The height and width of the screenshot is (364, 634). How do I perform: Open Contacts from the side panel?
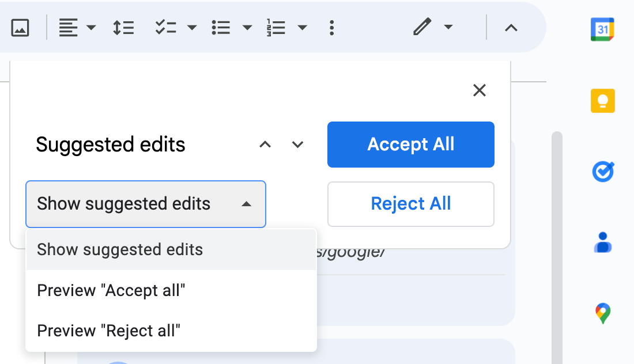[x=602, y=242]
